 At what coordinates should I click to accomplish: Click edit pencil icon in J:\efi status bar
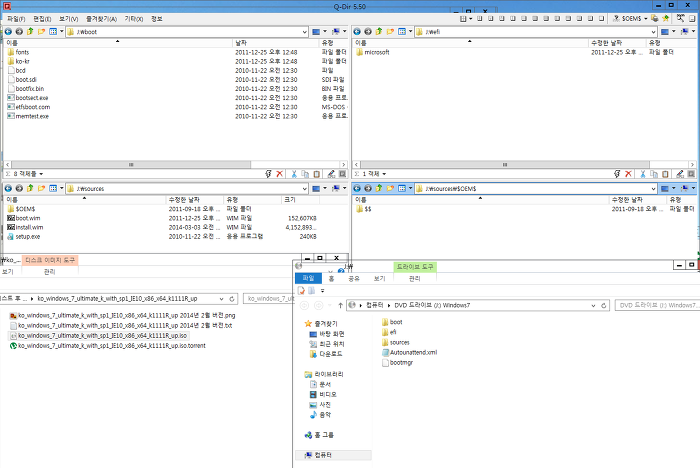(679, 174)
